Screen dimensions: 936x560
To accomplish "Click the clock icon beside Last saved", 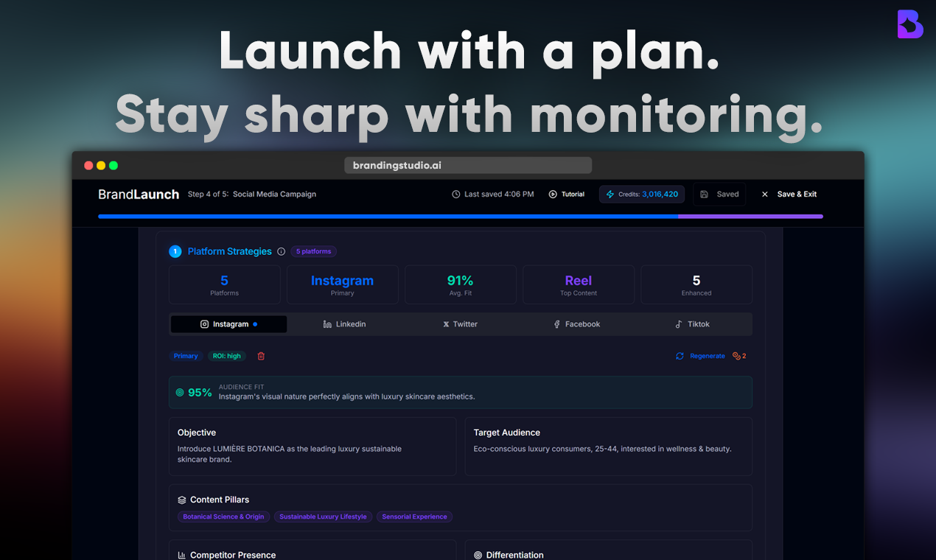I will point(456,195).
